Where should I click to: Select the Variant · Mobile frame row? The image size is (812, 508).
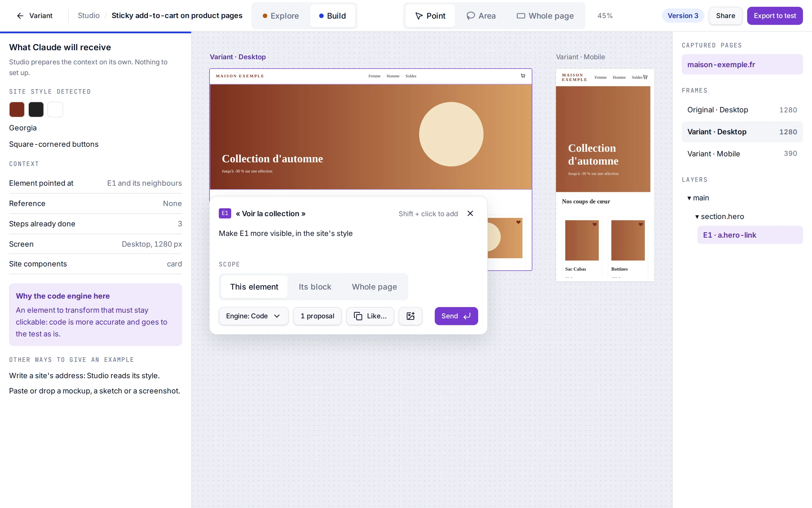click(742, 154)
